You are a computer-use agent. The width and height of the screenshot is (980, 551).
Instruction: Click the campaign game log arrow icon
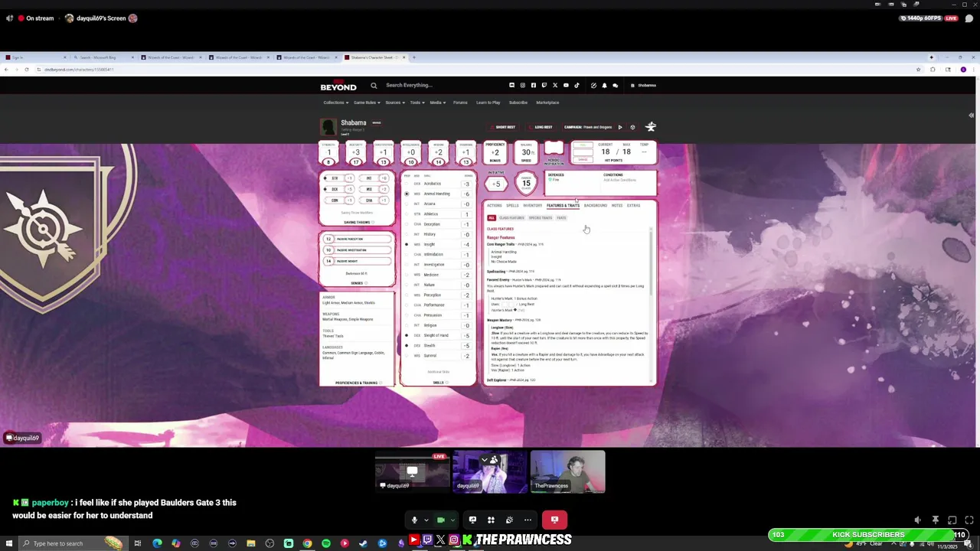pos(620,127)
